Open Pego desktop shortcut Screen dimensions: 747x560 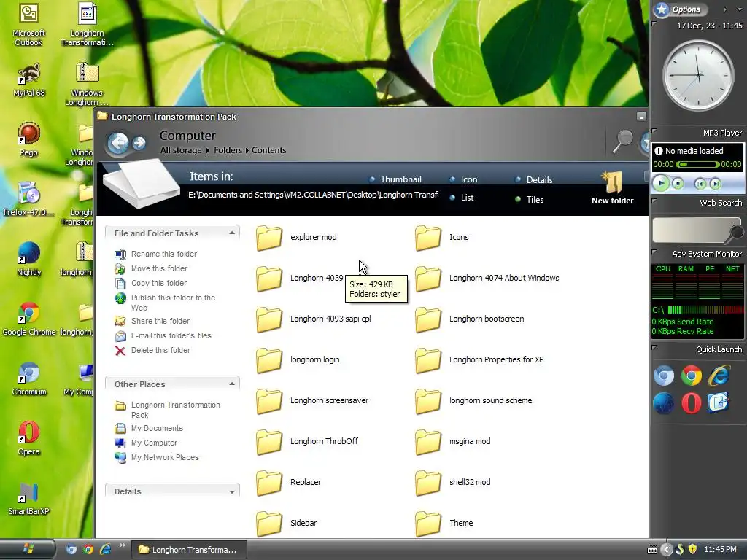pyautogui.click(x=28, y=139)
